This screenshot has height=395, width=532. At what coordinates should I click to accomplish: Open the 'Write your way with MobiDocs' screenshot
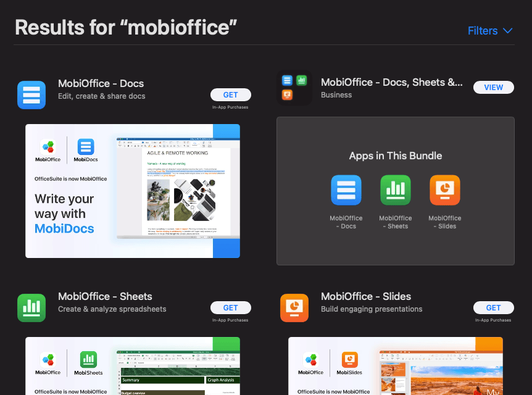click(x=133, y=191)
